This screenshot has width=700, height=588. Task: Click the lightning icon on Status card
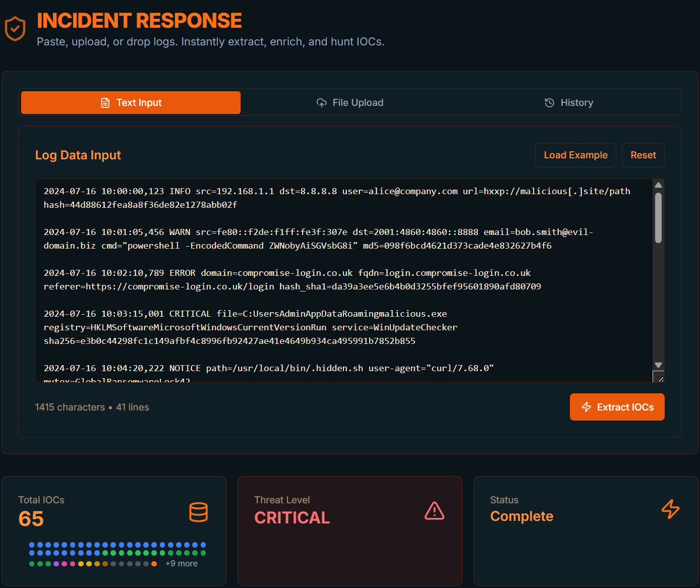coord(671,509)
